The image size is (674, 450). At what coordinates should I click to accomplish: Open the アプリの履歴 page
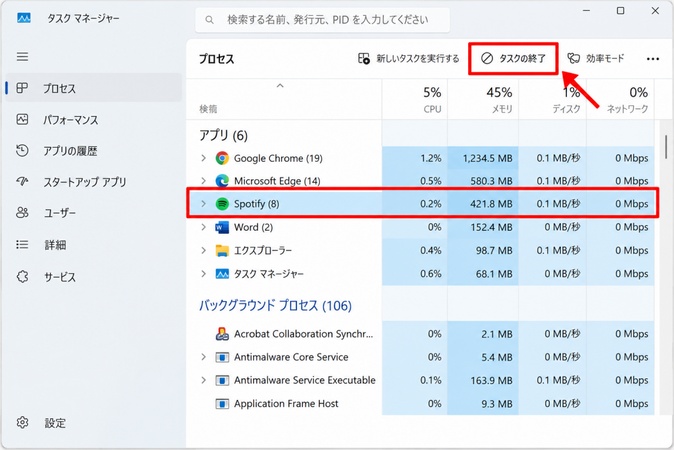click(93, 150)
